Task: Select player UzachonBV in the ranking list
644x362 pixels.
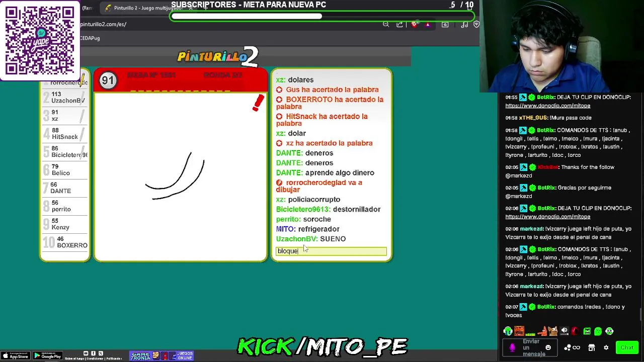Action: coord(65,98)
